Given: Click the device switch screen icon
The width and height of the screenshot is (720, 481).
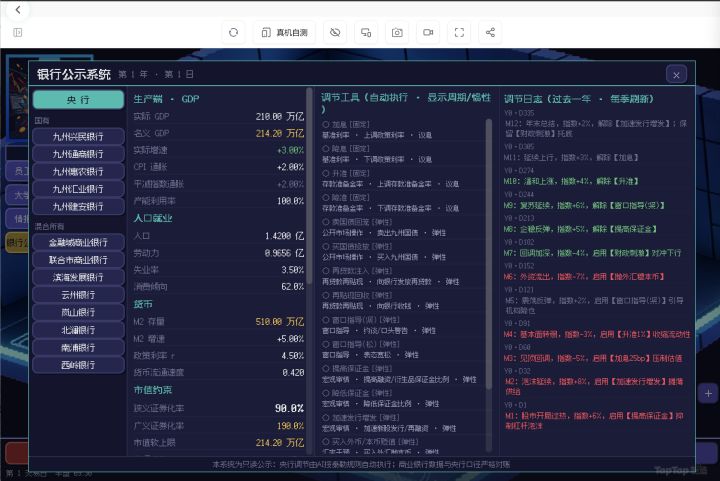Looking at the screenshot, I should [366, 33].
